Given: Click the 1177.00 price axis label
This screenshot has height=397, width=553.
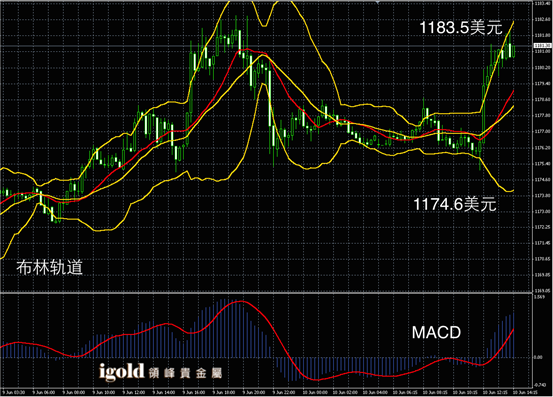Looking at the screenshot, I should click(x=542, y=132).
